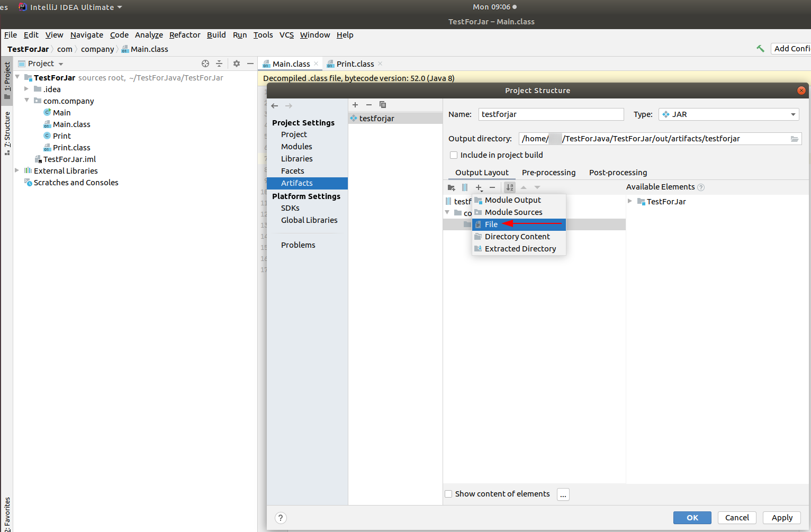Click Add Configuration button

[x=791, y=49]
